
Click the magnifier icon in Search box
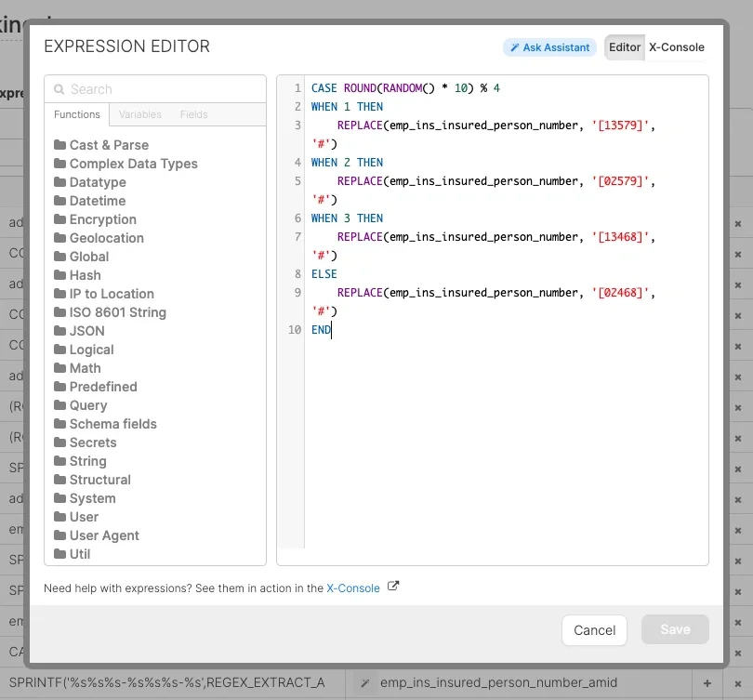pyautogui.click(x=59, y=89)
